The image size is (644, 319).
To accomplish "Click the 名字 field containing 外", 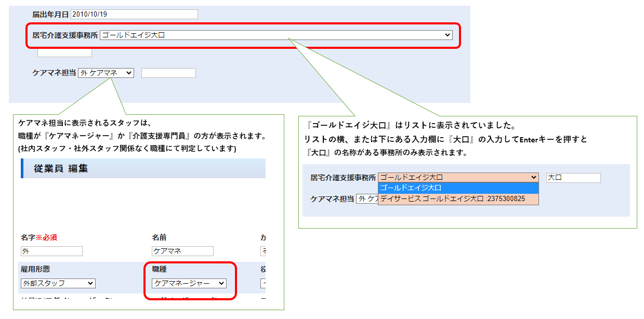I will click(51, 251).
